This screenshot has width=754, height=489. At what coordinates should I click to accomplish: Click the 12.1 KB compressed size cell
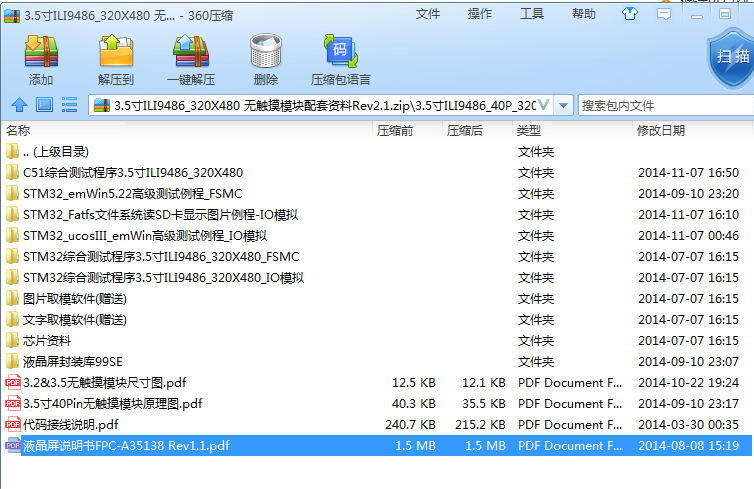[483, 383]
